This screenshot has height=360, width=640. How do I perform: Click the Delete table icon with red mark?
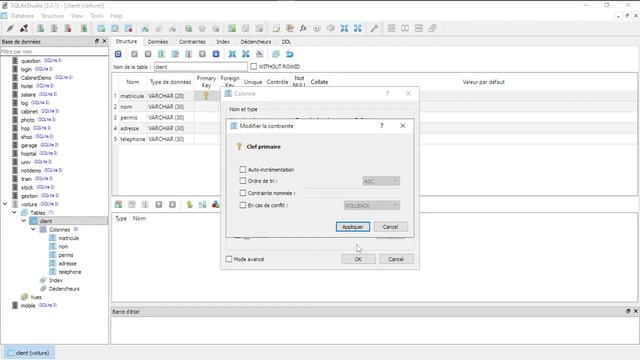pyautogui.click(x=129, y=28)
